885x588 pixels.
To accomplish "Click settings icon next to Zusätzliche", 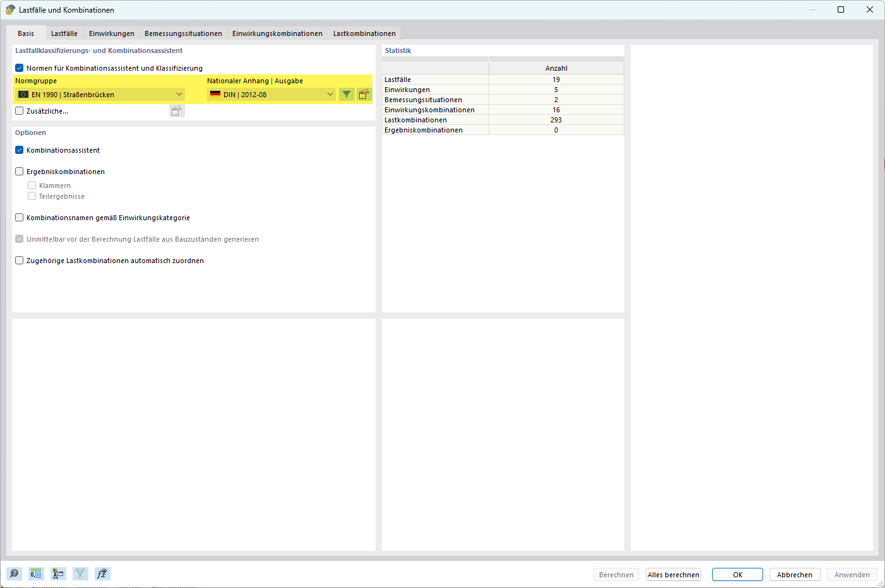I will 177,111.
